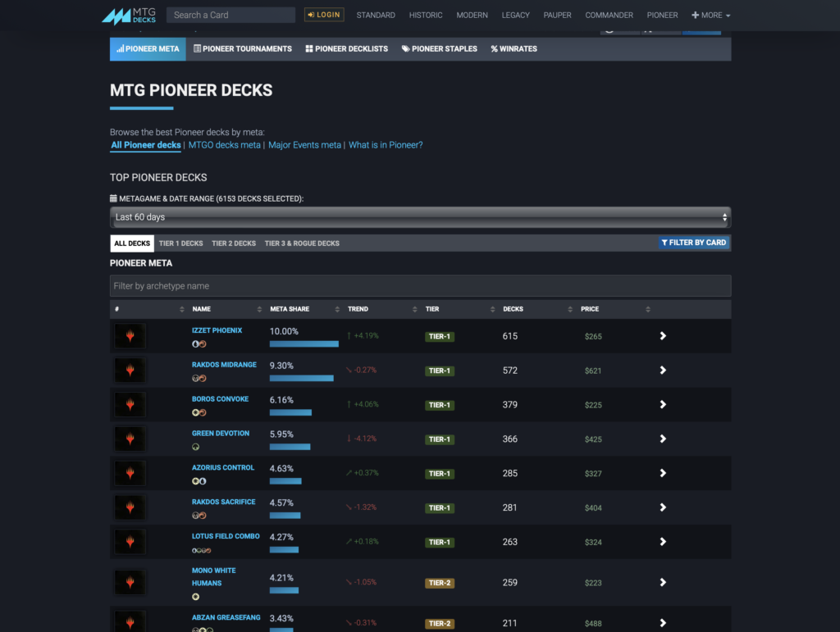840x632 pixels.
Task: Click the Login button
Action: (324, 15)
